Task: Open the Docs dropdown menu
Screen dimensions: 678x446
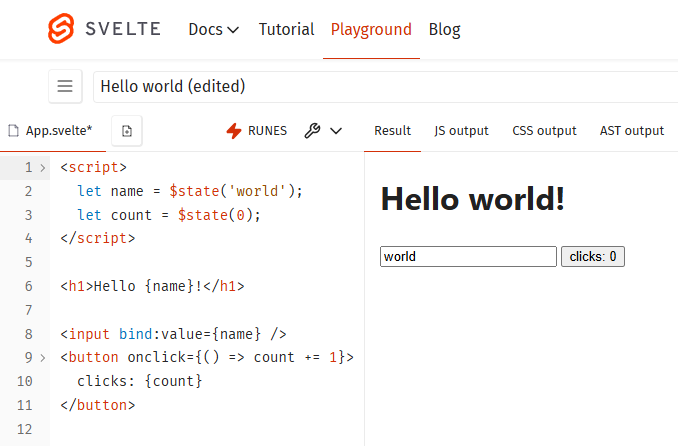Action: pyautogui.click(x=214, y=29)
